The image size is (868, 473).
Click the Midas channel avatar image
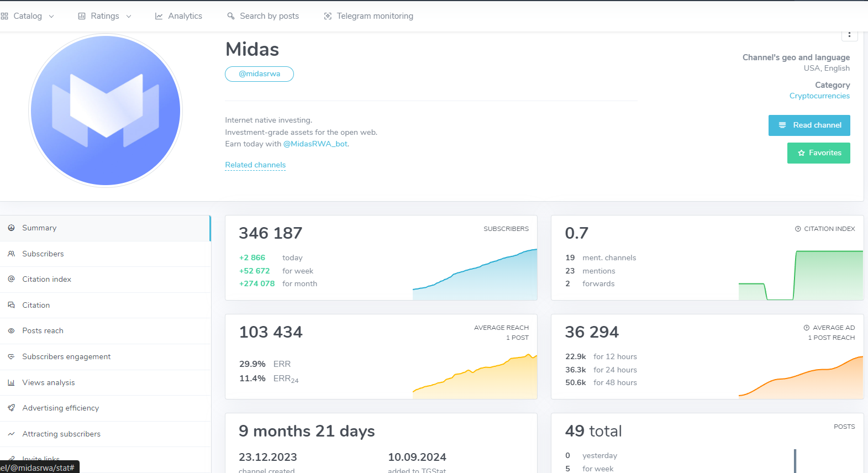tap(106, 111)
